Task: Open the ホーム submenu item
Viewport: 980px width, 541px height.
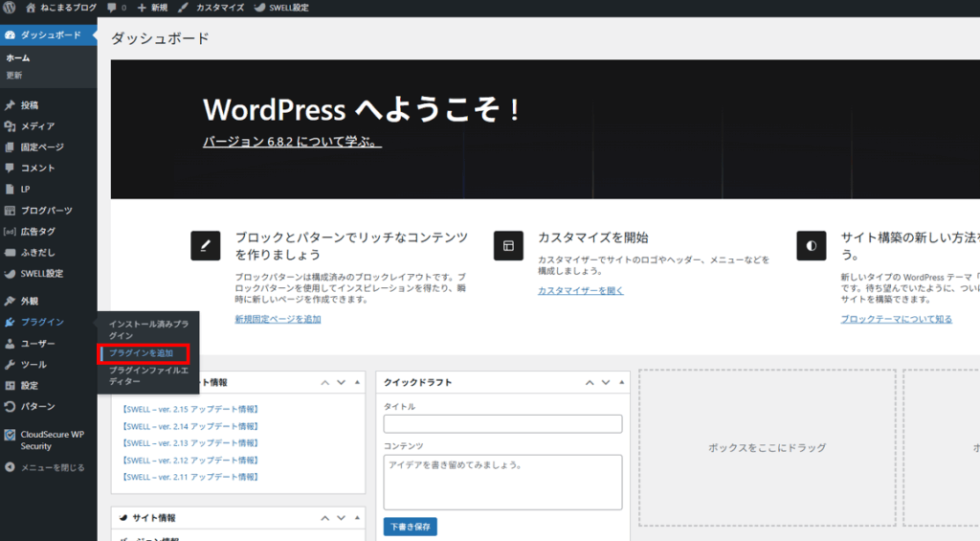Action: click(x=18, y=57)
